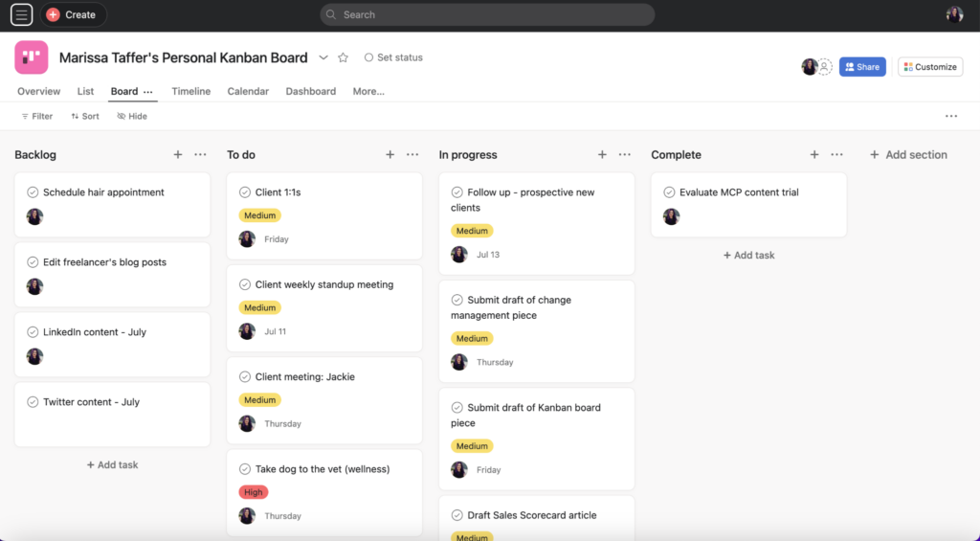
Task: Open Backlog section more options
Action: [x=200, y=154]
